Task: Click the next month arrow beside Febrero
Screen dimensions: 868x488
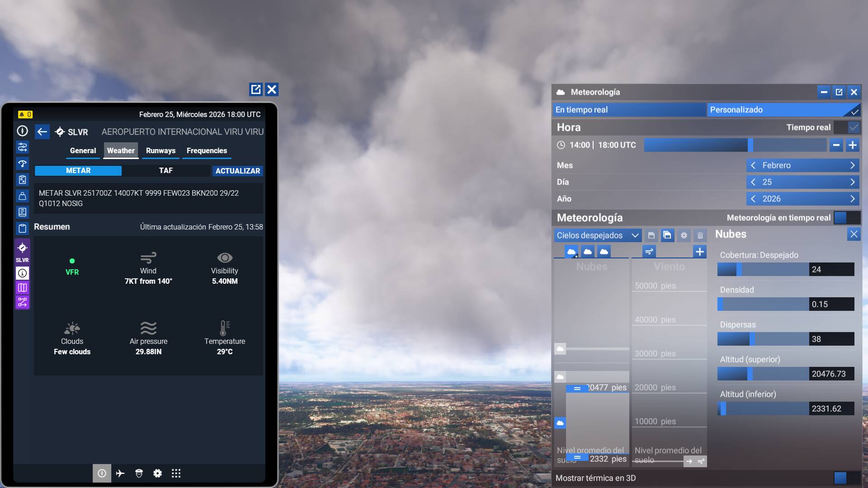Action: [852, 165]
